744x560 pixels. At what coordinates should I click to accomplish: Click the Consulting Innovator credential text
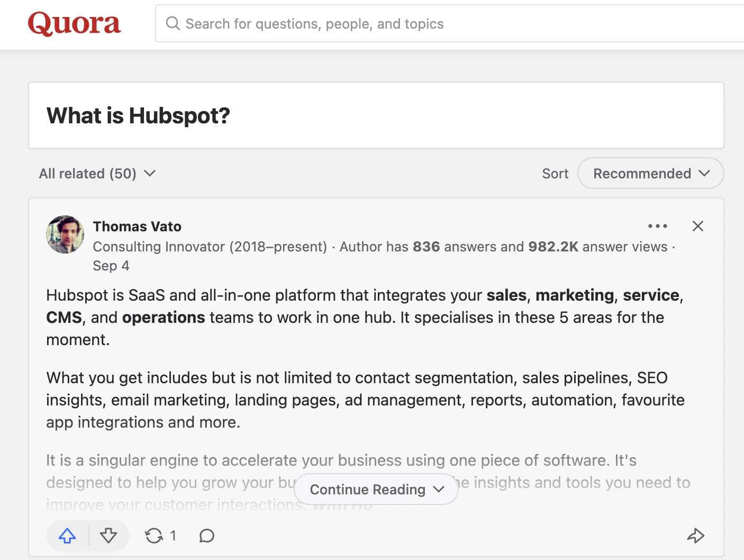coord(210,247)
